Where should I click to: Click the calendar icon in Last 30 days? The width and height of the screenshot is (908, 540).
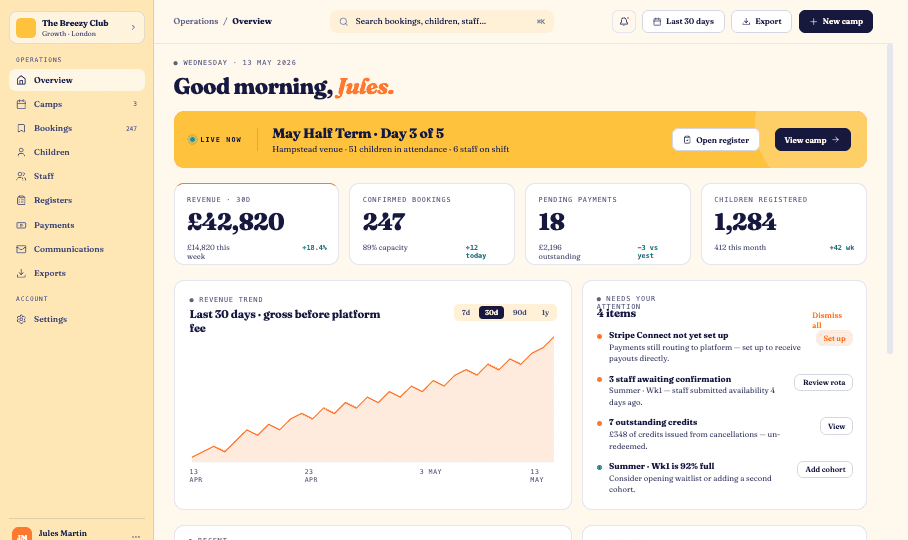click(x=657, y=21)
